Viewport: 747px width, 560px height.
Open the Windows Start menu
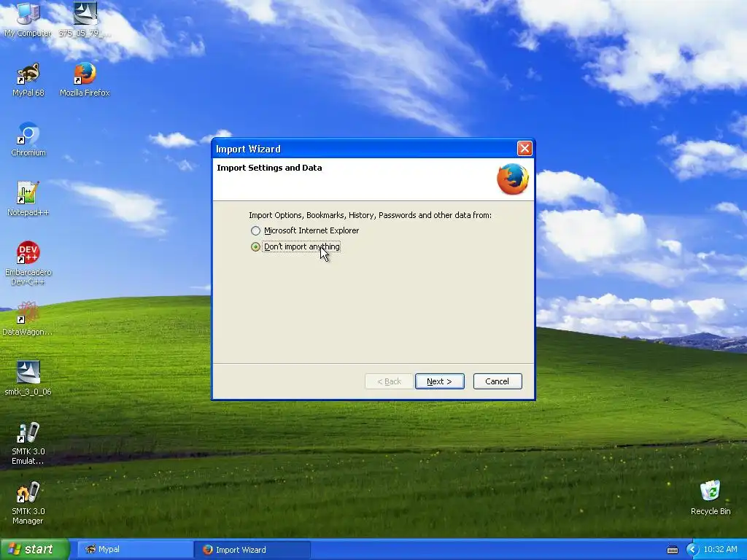coord(35,549)
